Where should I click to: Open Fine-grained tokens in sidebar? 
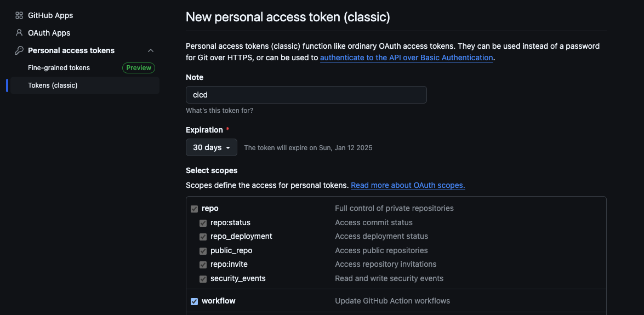tap(59, 68)
